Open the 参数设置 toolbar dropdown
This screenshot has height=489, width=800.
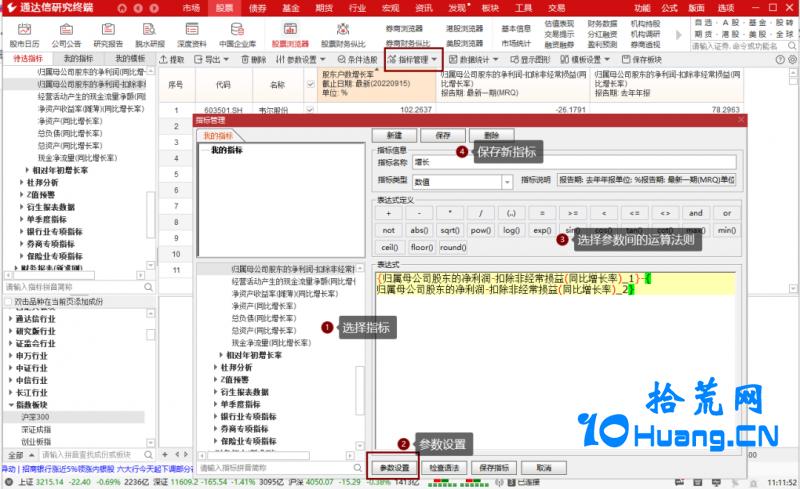pos(301,60)
